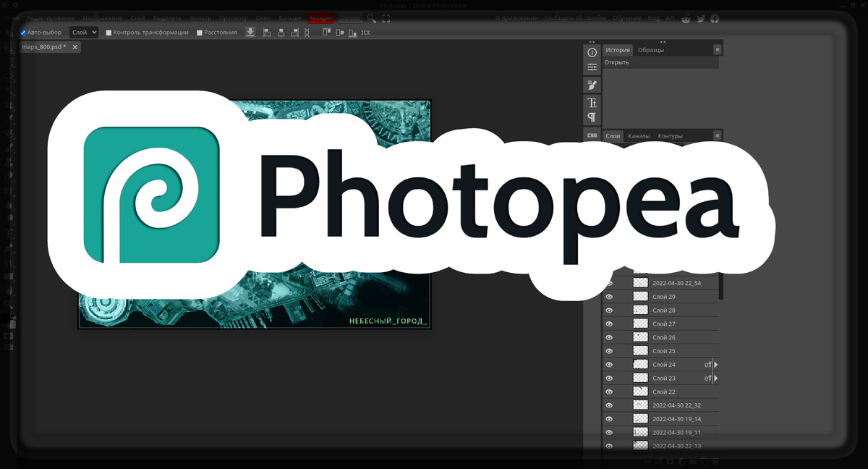The image size is (868, 469).
Task: Hide layer Слой 26 with its eye
Action: pos(609,337)
